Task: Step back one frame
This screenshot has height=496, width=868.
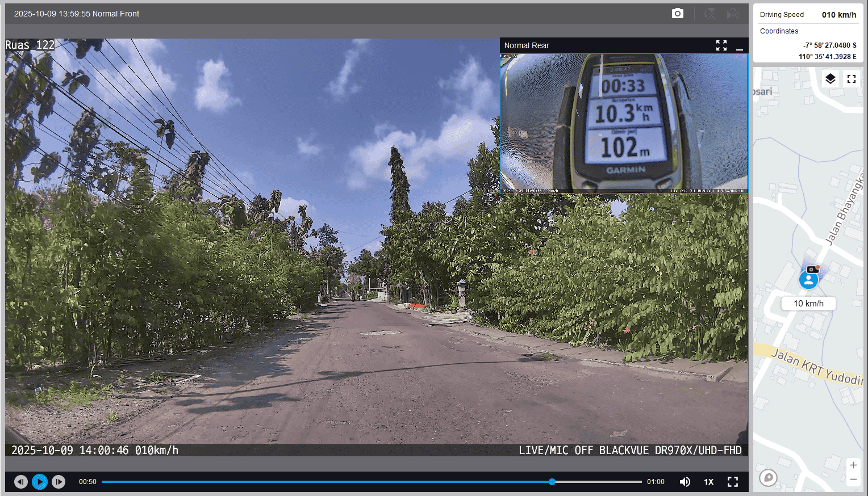Action: [x=21, y=482]
